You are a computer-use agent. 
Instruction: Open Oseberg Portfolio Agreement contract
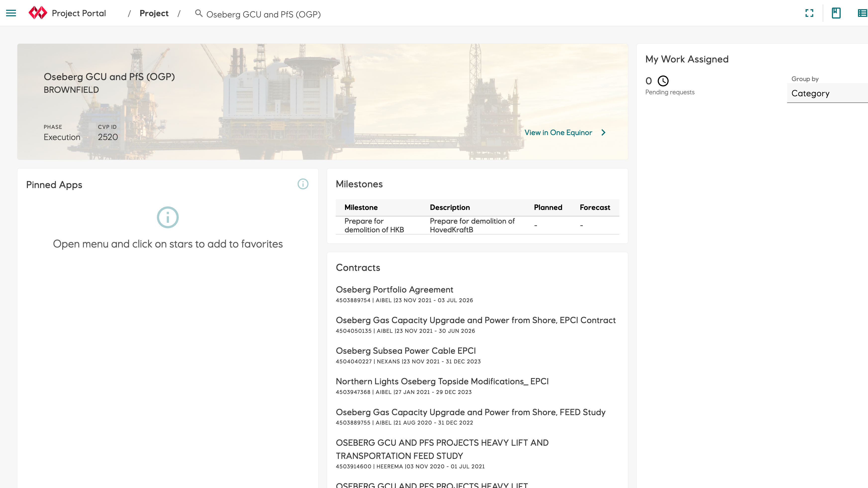(x=394, y=290)
